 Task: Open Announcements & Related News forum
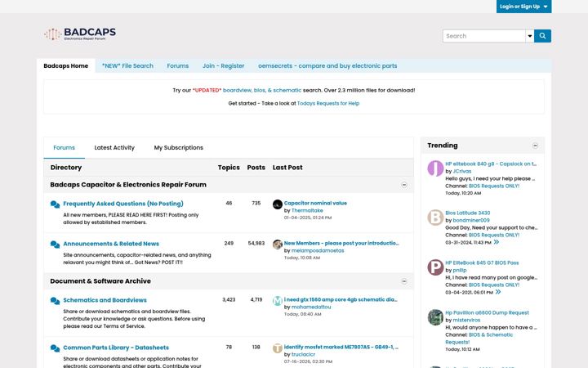[111, 244]
